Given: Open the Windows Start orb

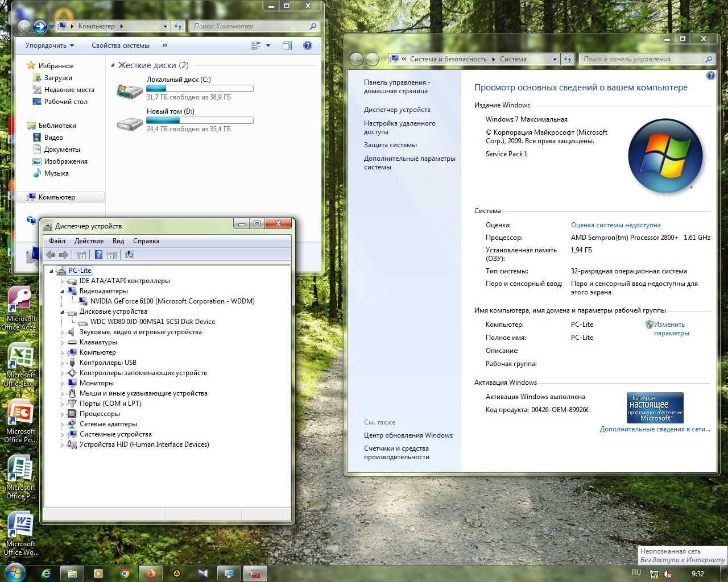Looking at the screenshot, I should pos(15,572).
